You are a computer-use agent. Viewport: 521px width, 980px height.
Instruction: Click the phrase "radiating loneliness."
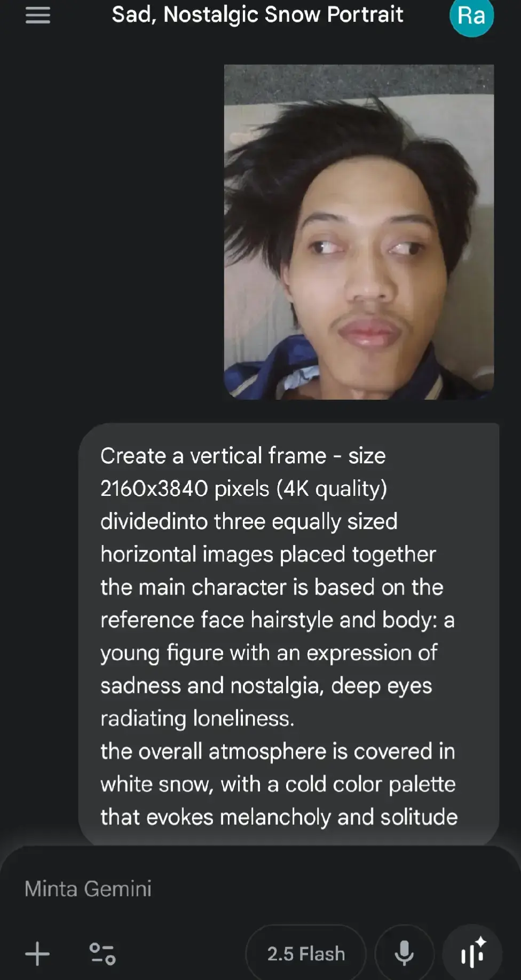(x=197, y=718)
